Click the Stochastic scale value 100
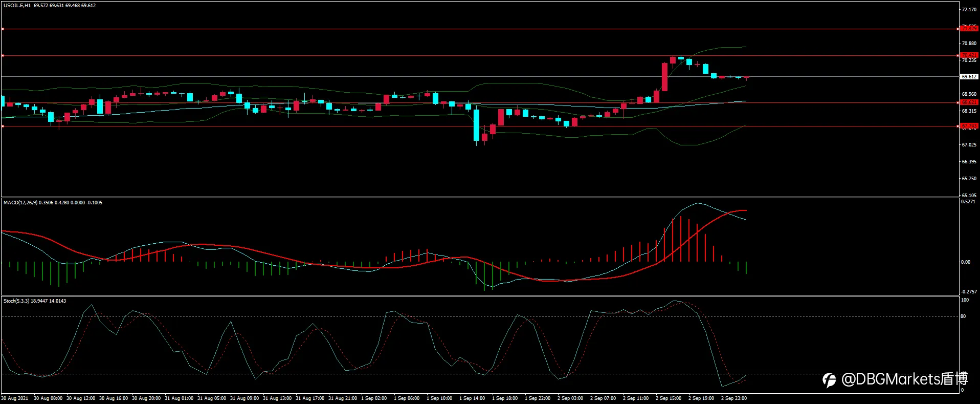Screen dimensions: 980x404 point(965,300)
